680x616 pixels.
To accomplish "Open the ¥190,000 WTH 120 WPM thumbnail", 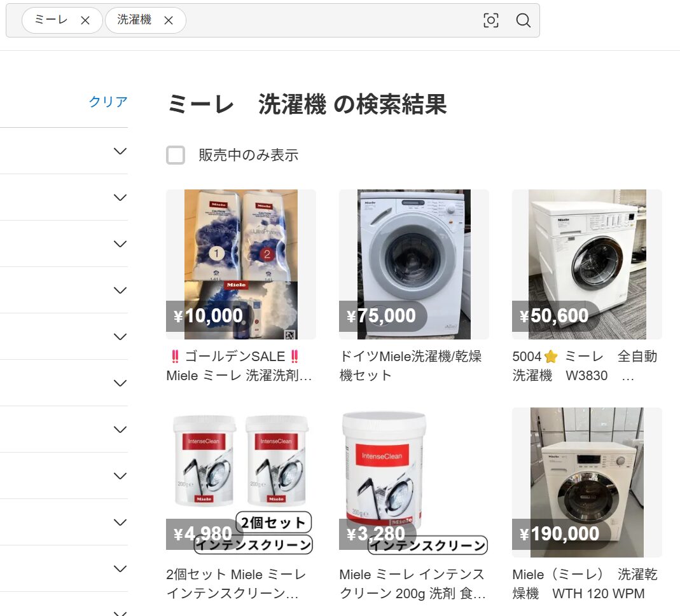I will [x=586, y=483].
